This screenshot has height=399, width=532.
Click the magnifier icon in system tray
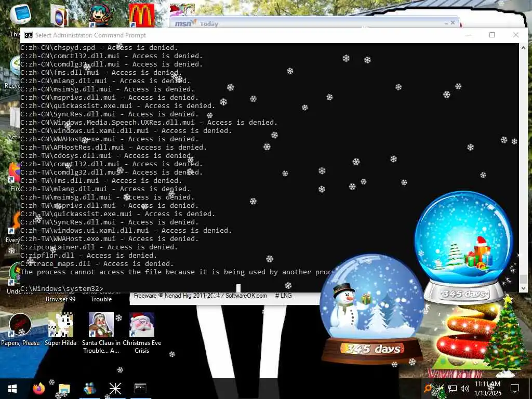(428, 389)
